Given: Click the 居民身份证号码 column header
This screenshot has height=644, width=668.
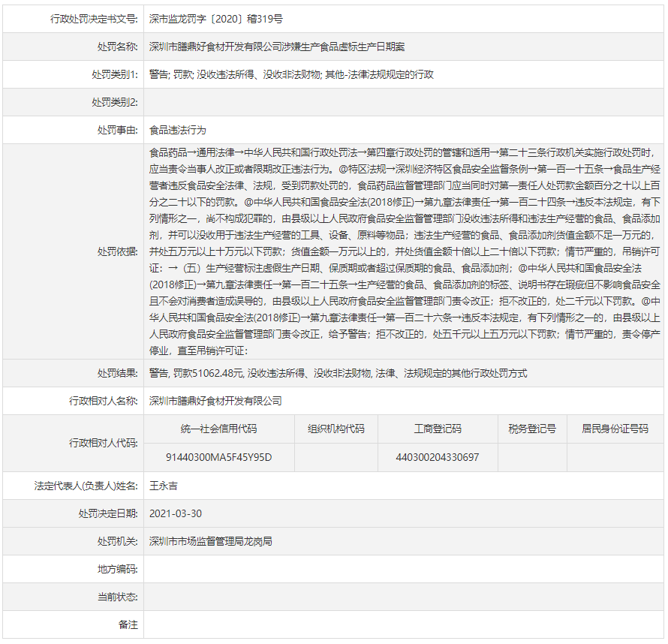Looking at the screenshot, I should [x=615, y=429].
